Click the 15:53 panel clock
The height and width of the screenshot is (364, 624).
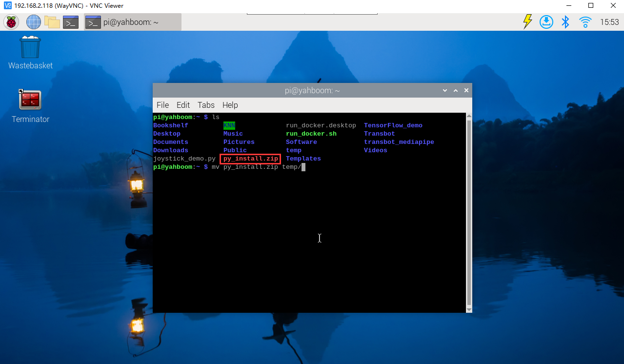tap(609, 22)
